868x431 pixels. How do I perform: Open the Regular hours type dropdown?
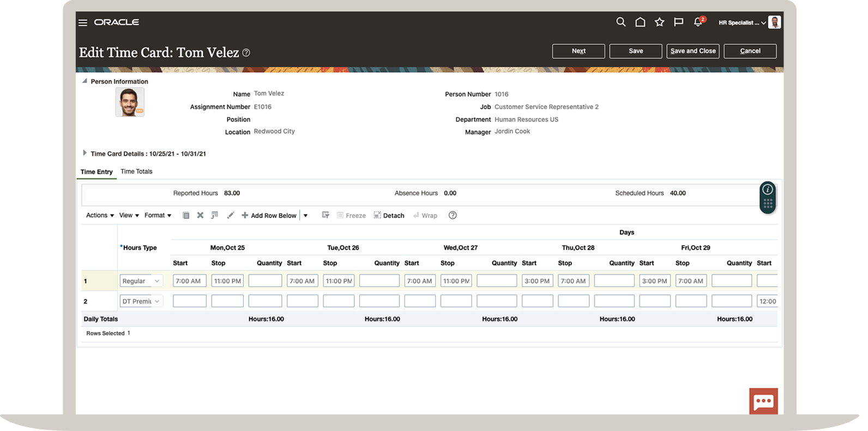click(x=156, y=281)
